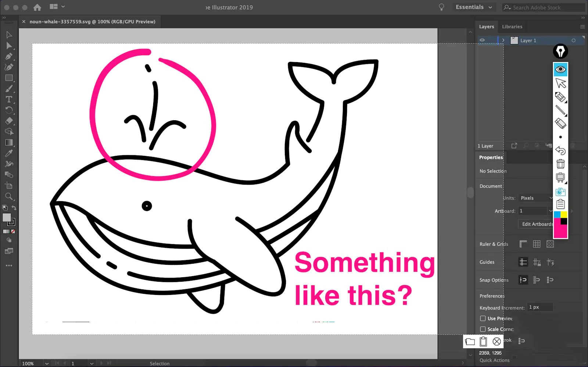The height and width of the screenshot is (367, 588).
Task: Click the annotation pen nib circle icon
Action: point(560,51)
